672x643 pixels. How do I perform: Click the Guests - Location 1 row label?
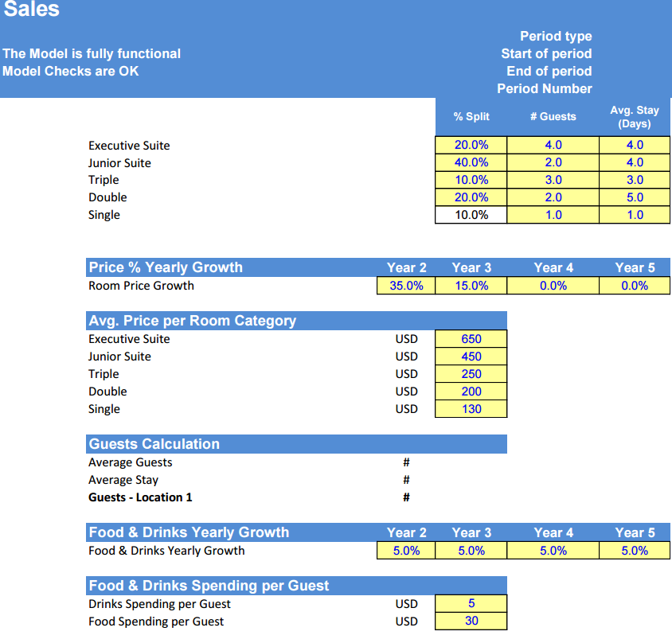(140, 497)
